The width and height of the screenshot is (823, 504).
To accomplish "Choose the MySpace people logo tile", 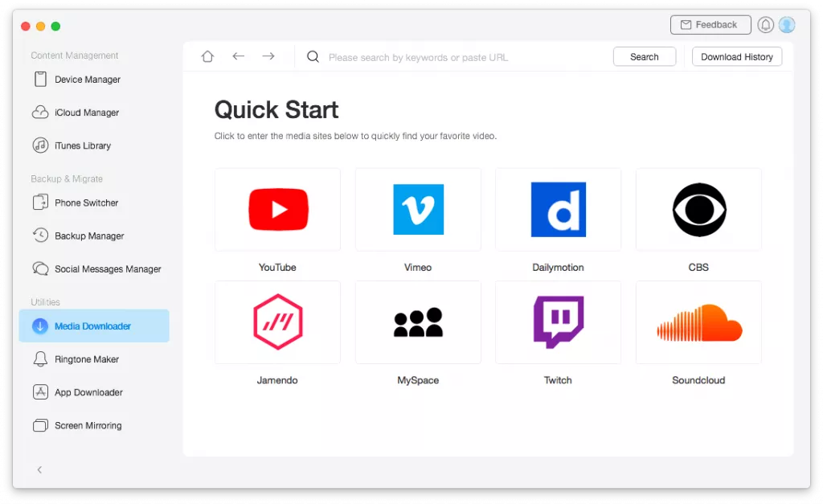I will pos(418,322).
